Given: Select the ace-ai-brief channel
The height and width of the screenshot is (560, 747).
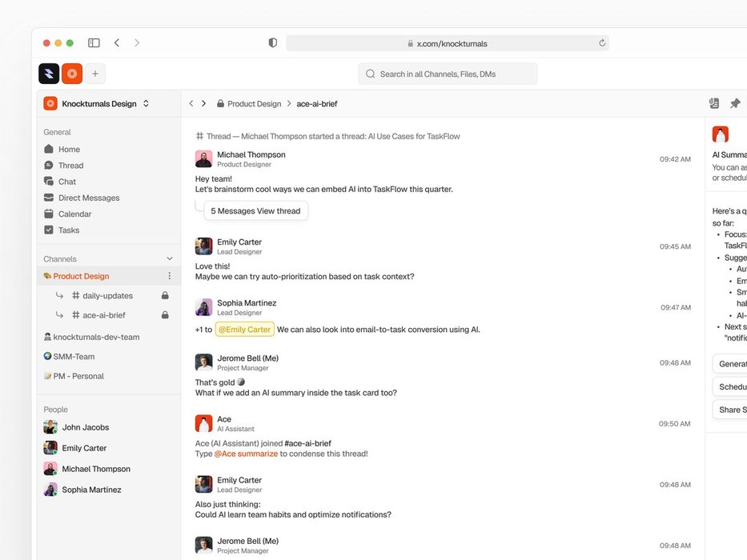Looking at the screenshot, I should tap(104, 315).
